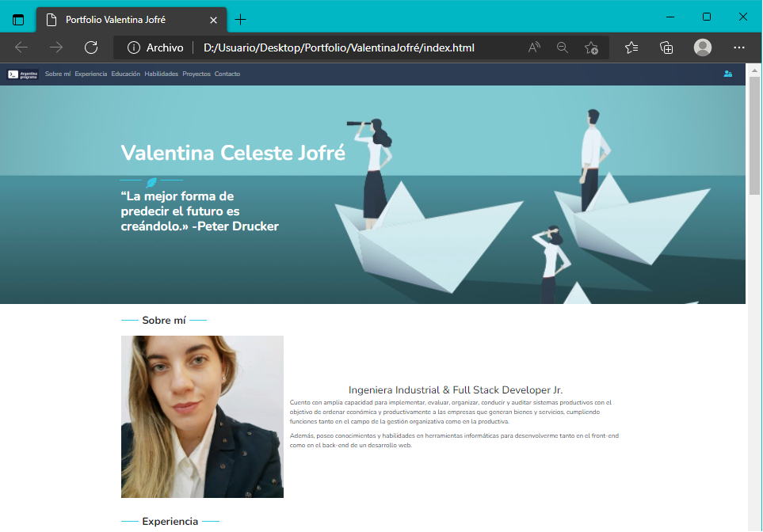
Task: Reload the portfolio page
Action: (x=91, y=47)
